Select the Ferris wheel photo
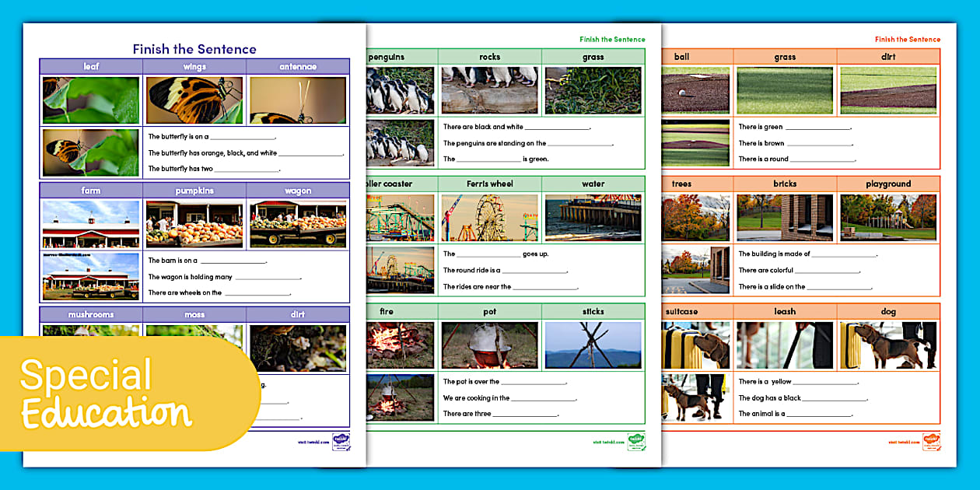The width and height of the screenshot is (980, 490). click(x=489, y=218)
